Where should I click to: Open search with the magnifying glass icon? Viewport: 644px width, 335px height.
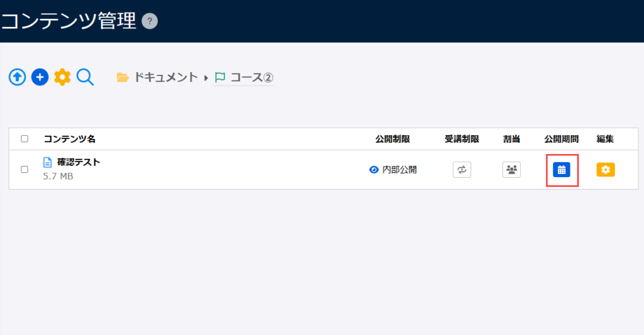[x=85, y=77]
